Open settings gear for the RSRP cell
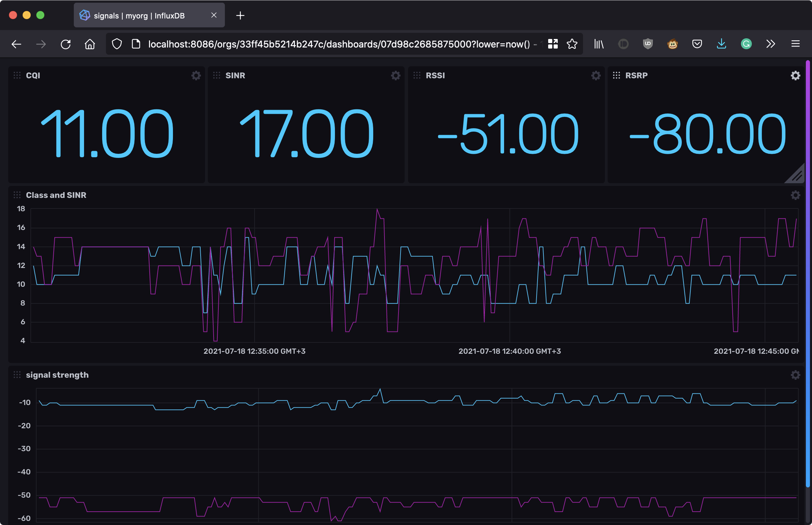The image size is (812, 525). pos(796,76)
